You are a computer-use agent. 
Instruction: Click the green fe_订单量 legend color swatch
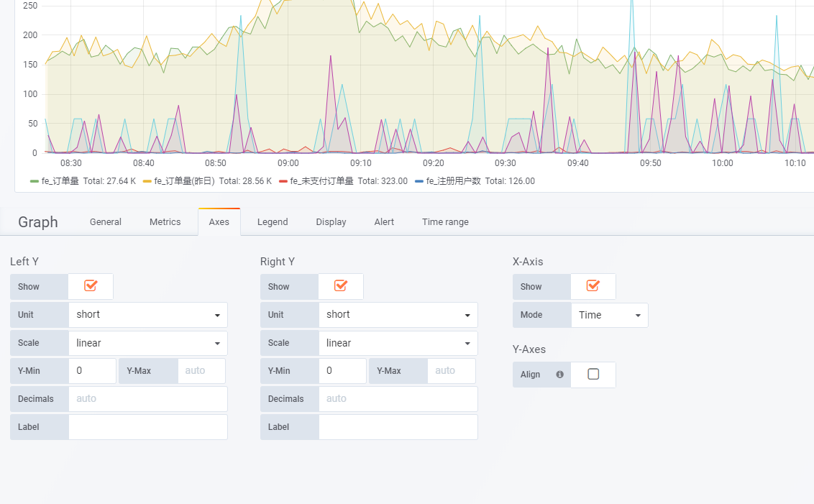click(x=35, y=181)
